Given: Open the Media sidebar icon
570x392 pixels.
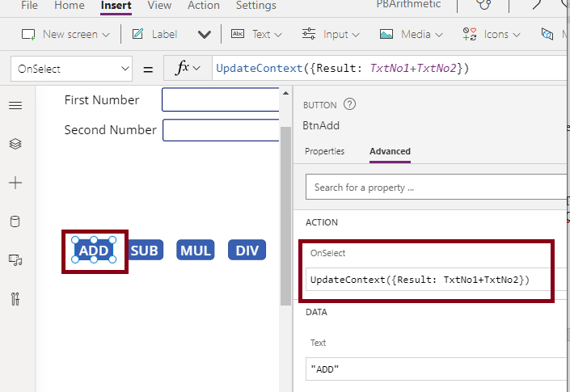Looking at the screenshot, I should tap(15, 260).
